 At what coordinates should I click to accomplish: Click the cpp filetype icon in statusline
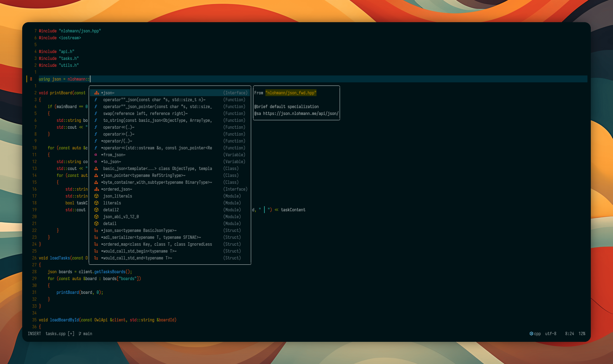[x=531, y=334]
